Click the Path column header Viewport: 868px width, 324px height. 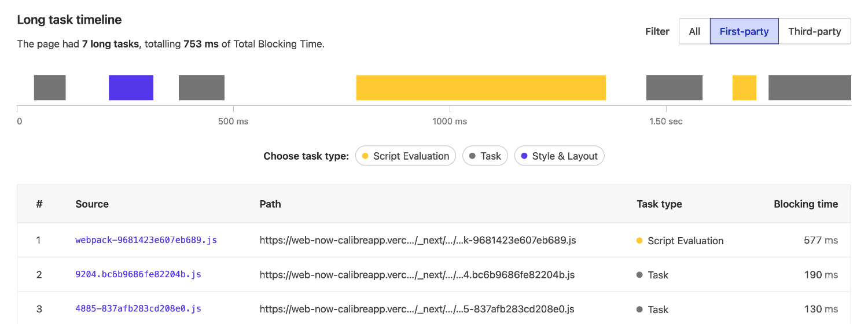point(270,204)
